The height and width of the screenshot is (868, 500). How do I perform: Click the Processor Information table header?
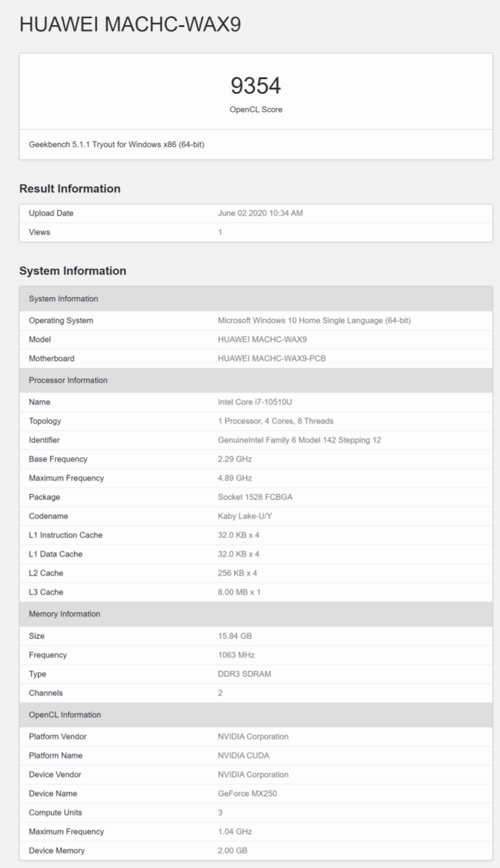(x=68, y=380)
